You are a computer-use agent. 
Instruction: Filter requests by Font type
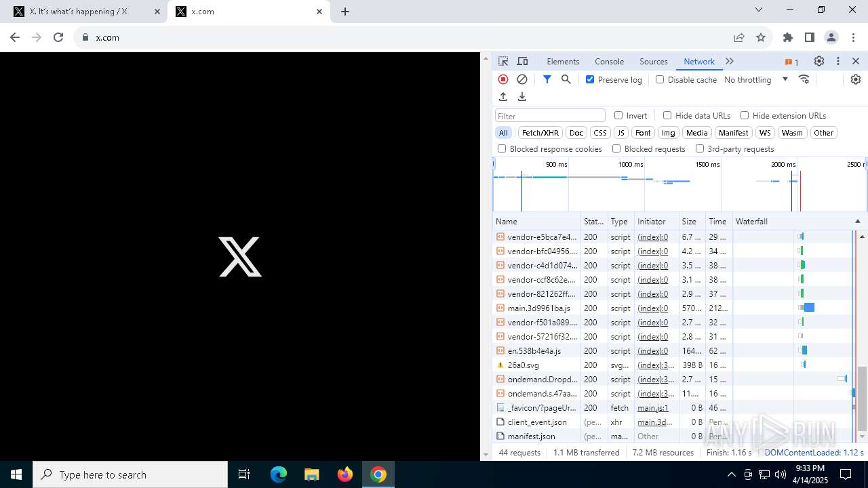pos(643,133)
